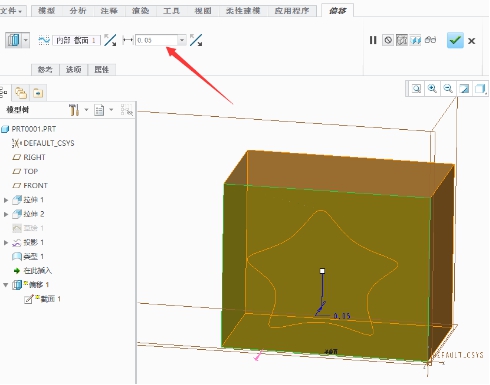Screen dimensions: 490x385
Task: Click the X to cancel feature
Action: pyautogui.click(x=471, y=41)
